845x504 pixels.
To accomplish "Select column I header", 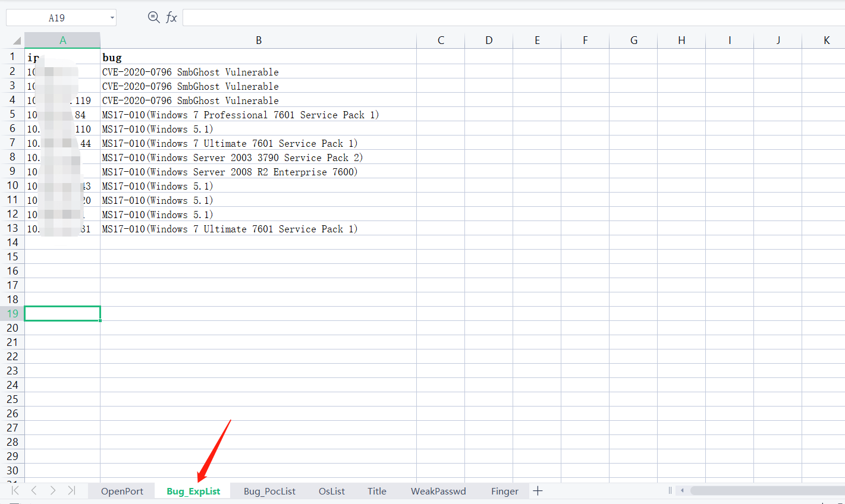I will 730,40.
